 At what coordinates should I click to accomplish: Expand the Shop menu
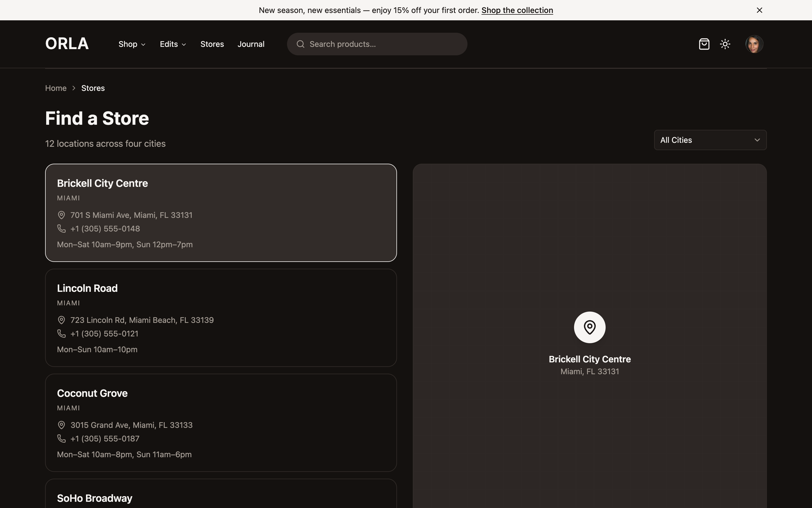[132, 44]
